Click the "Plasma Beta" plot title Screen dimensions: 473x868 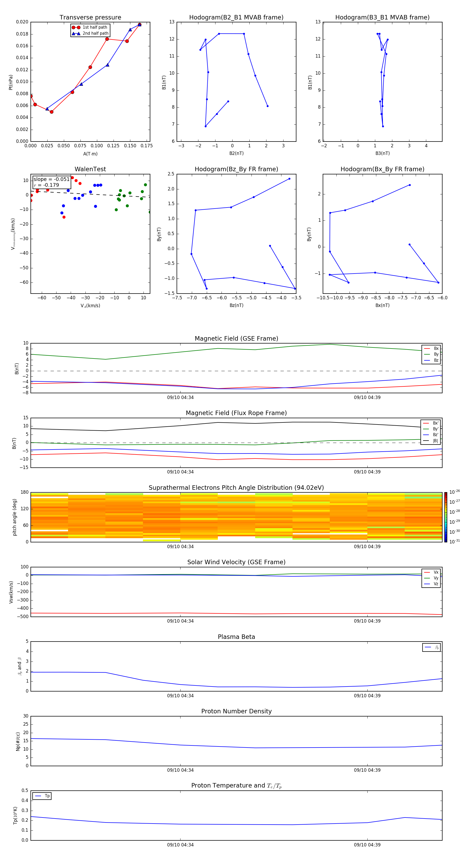(x=236, y=637)
